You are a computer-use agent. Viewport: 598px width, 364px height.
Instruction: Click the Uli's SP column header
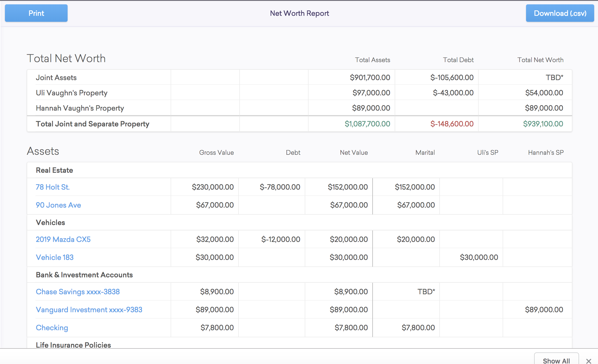coord(488,153)
